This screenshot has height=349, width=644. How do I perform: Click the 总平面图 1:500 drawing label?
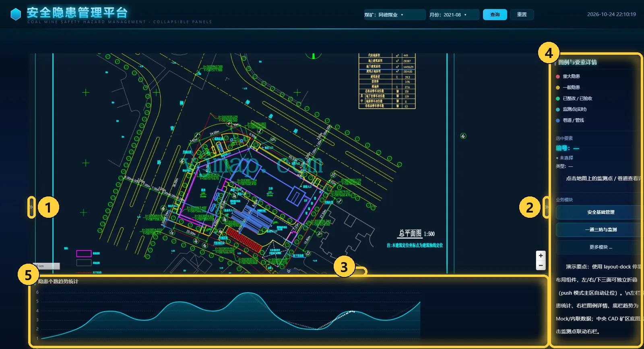click(417, 233)
